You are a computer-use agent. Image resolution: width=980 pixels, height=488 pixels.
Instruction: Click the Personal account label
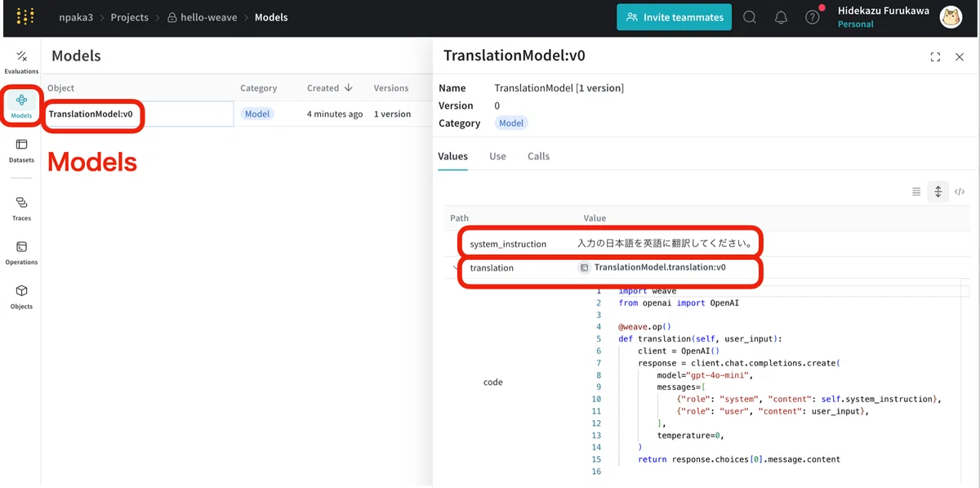[x=856, y=25]
